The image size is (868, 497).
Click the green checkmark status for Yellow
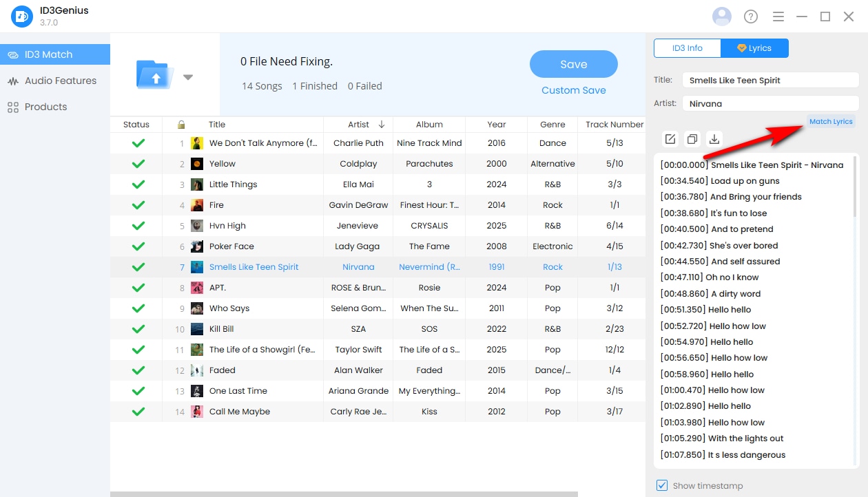pos(138,164)
